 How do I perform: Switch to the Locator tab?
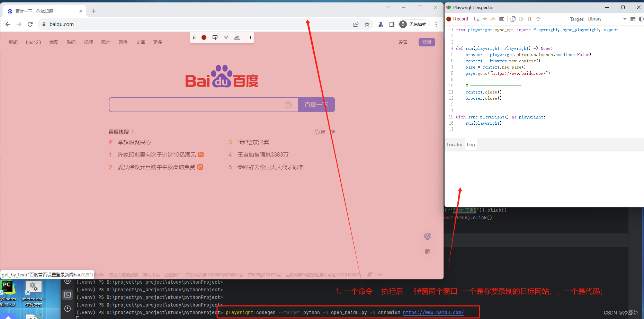455,144
